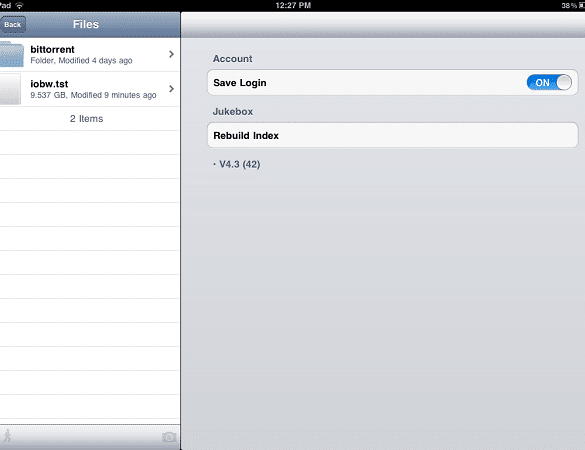Screen dimensions: 585x450
Task: Open the camera icon in bottom toolbar
Action: (x=169, y=437)
